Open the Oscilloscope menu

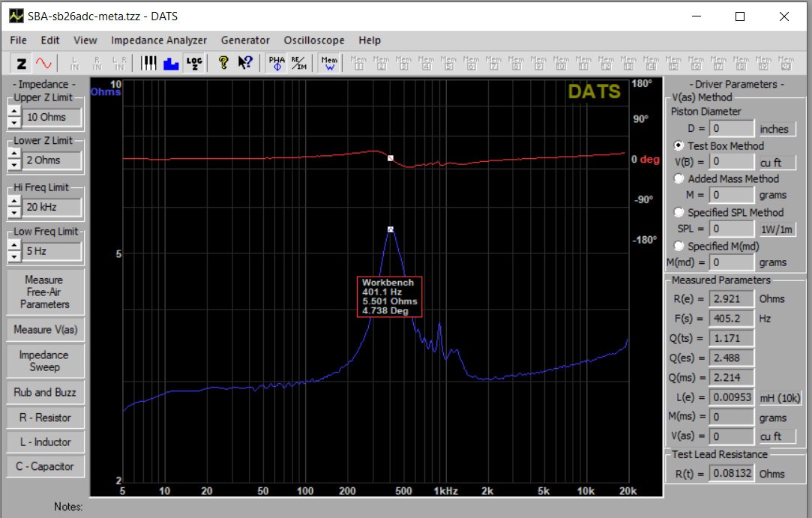point(314,40)
